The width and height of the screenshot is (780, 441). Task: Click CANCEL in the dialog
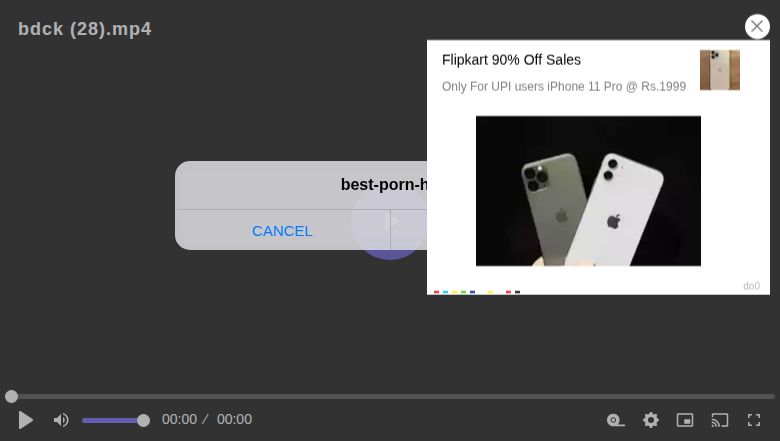point(282,231)
